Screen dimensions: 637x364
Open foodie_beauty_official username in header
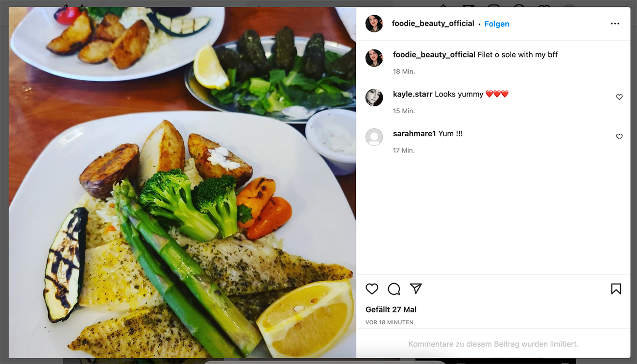[433, 24]
